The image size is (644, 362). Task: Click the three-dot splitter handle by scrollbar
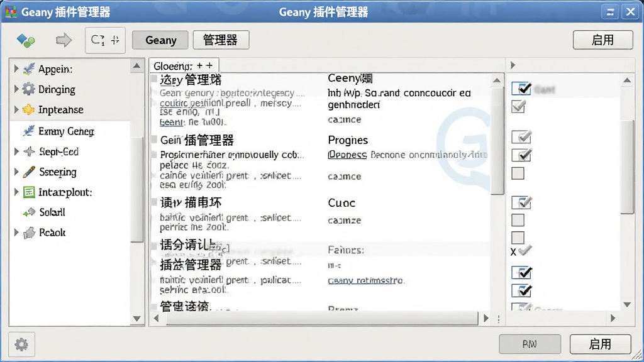499,319
